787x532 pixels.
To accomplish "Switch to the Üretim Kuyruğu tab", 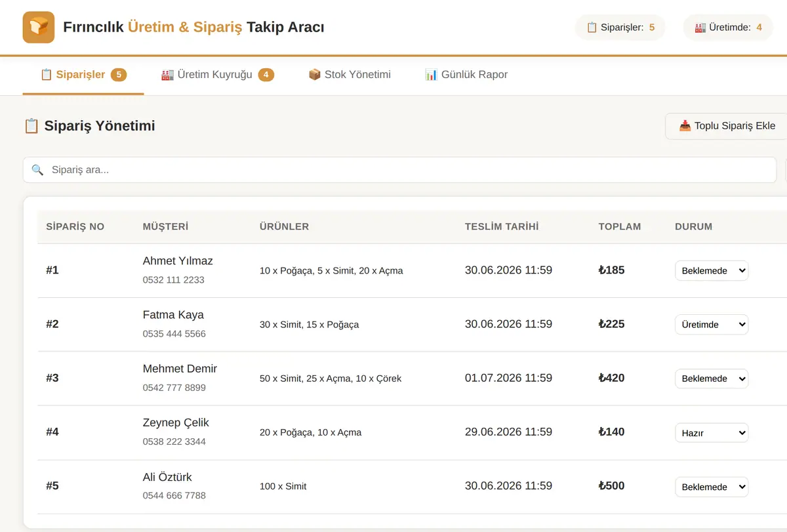I will (x=218, y=75).
